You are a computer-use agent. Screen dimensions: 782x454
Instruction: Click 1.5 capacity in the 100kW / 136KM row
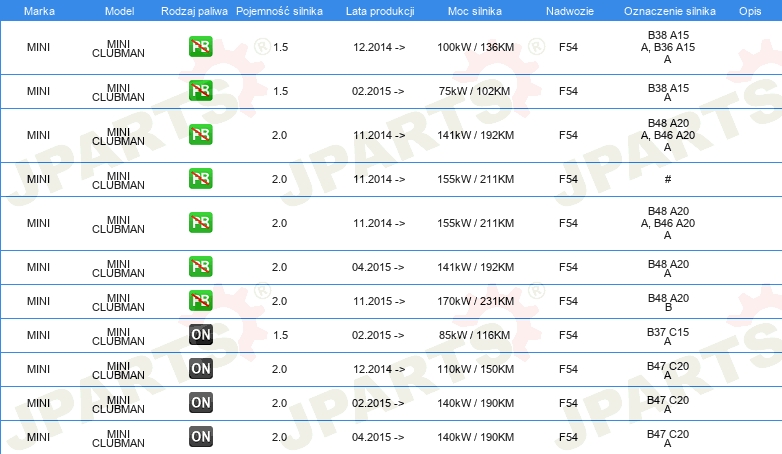281,47
